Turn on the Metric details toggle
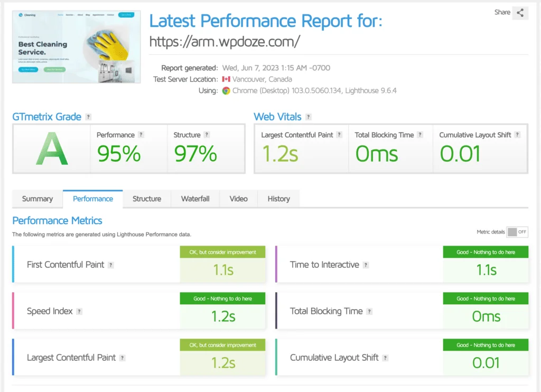Image resolution: width=541 pixels, height=392 pixels. [x=517, y=231]
